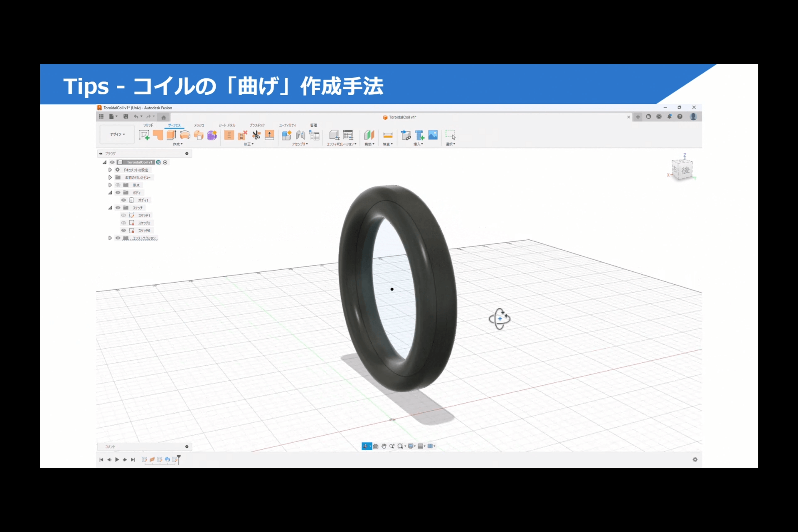The image size is (798, 532).
Task: Click the Look At icon in navigation bar
Action: coord(375,446)
